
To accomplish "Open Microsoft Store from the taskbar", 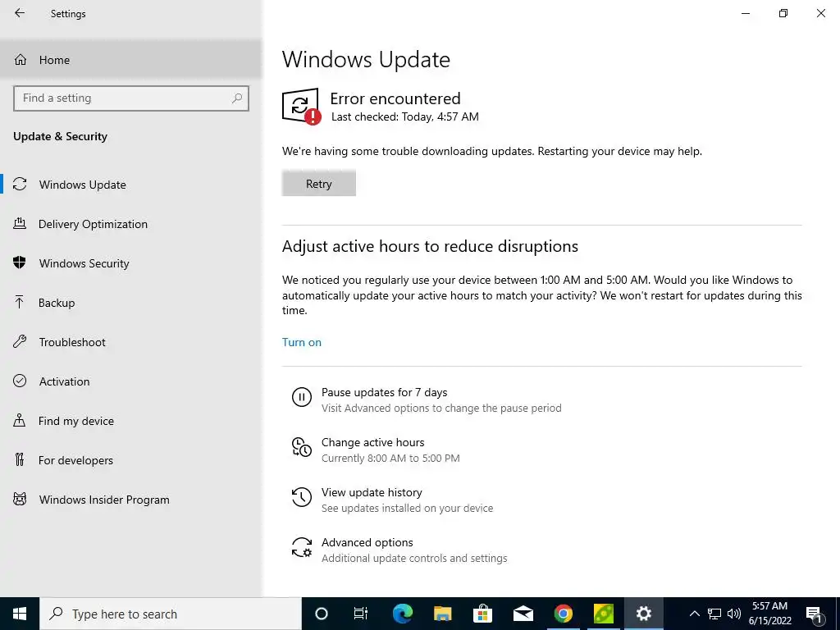I will pyautogui.click(x=482, y=614).
